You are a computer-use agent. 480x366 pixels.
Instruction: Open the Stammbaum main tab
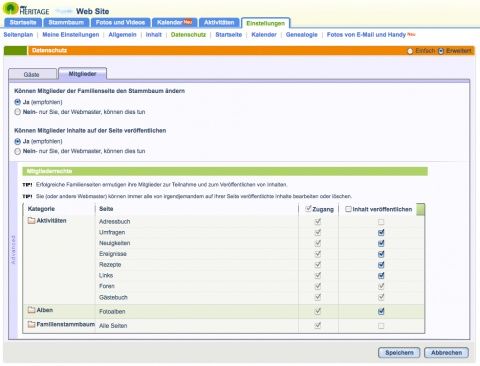66,22
